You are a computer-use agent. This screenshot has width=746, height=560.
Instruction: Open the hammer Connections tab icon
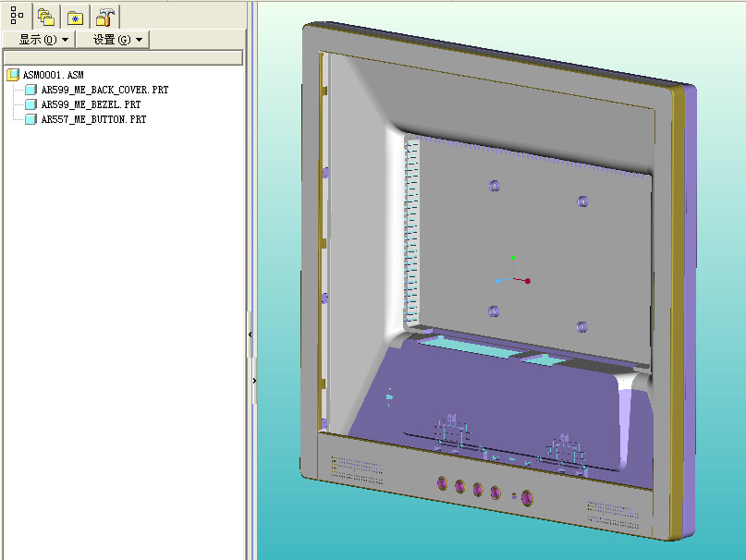tap(104, 18)
